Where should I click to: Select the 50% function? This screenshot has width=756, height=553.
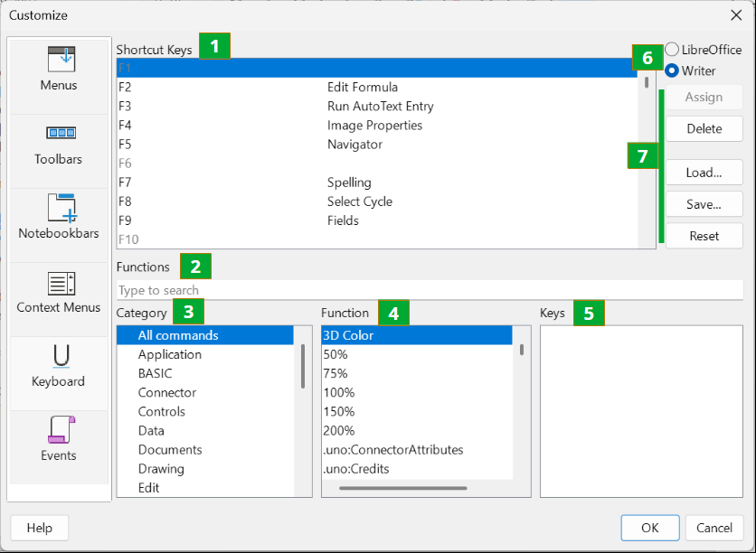[x=417, y=354]
